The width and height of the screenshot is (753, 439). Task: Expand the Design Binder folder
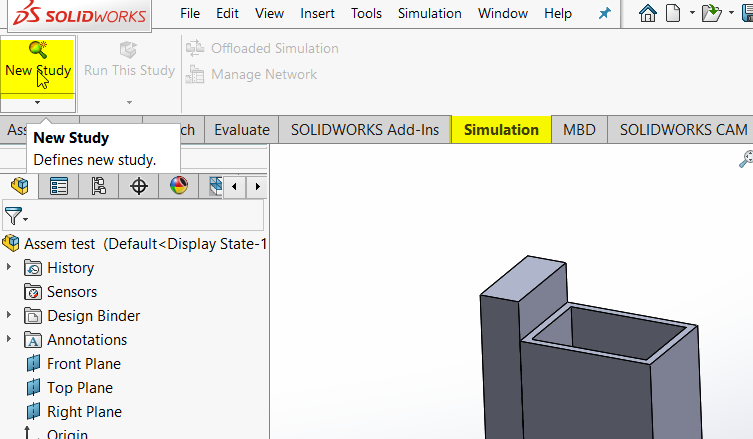pyautogui.click(x=9, y=315)
